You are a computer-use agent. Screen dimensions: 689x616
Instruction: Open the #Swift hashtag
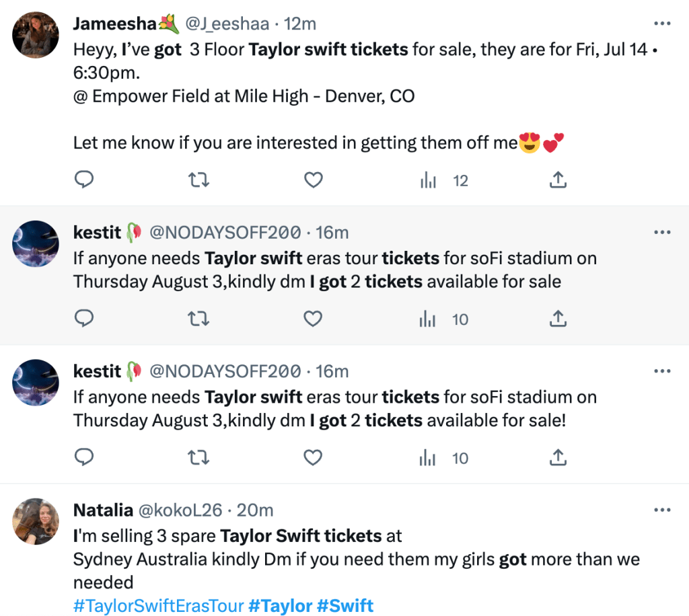click(x=344, y=605)
